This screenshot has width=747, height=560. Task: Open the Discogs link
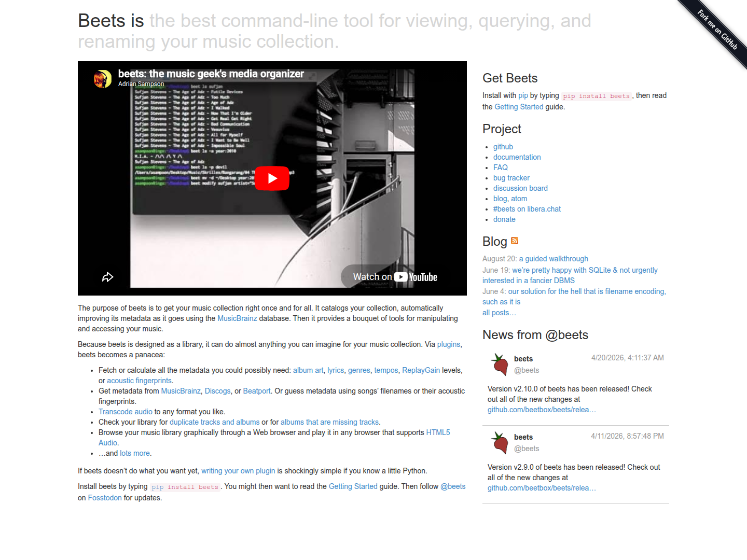217,391
